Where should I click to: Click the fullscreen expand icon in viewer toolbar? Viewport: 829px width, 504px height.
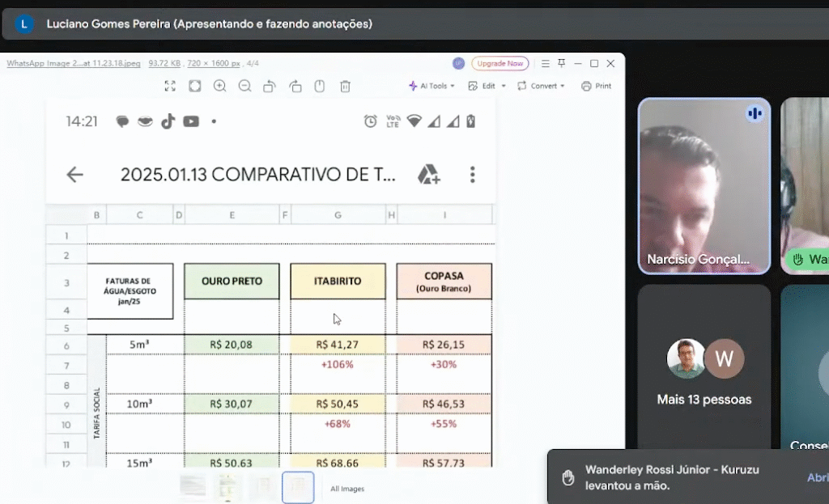pyautogui.click(x=170, y=86)
